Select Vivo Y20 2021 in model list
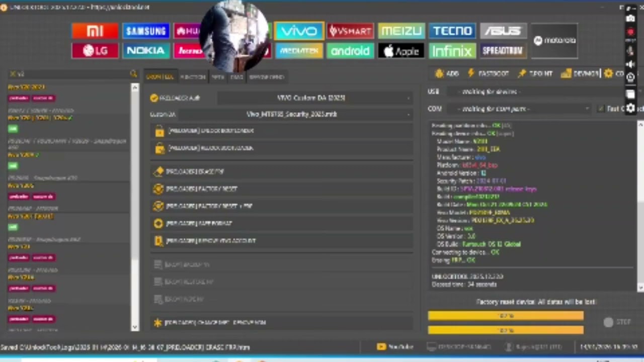Image resolution: width=644 pixels, height=362 pixels. point(26,87)
